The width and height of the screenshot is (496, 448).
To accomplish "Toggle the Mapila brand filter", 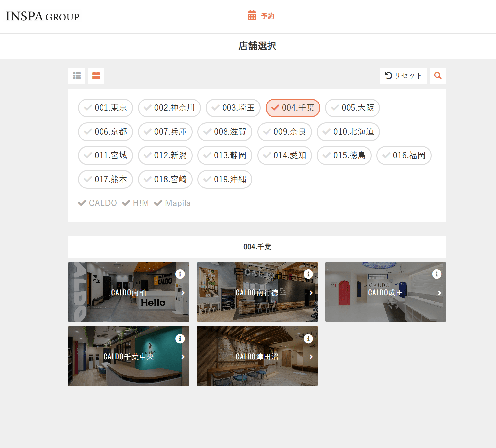I will click(173, 203).
